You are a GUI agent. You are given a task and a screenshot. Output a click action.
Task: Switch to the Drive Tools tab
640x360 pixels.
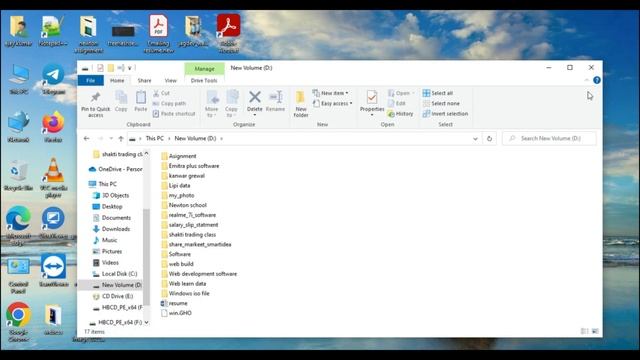[204, 80]
